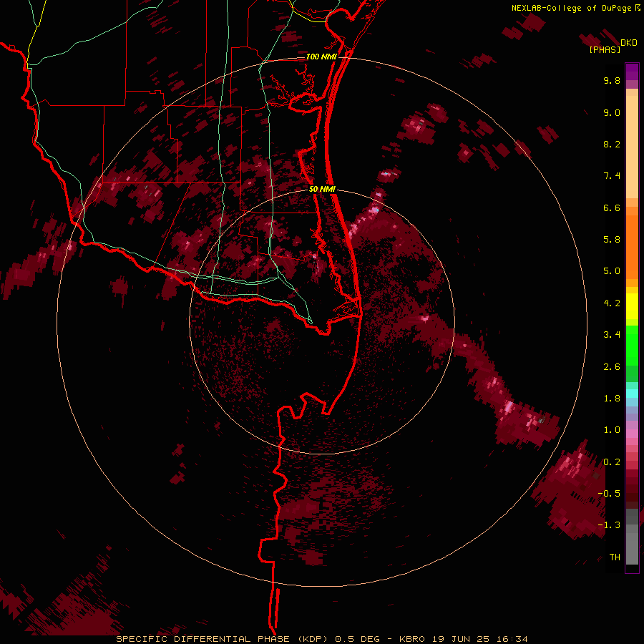Click the DKD product label

(629, 43)
